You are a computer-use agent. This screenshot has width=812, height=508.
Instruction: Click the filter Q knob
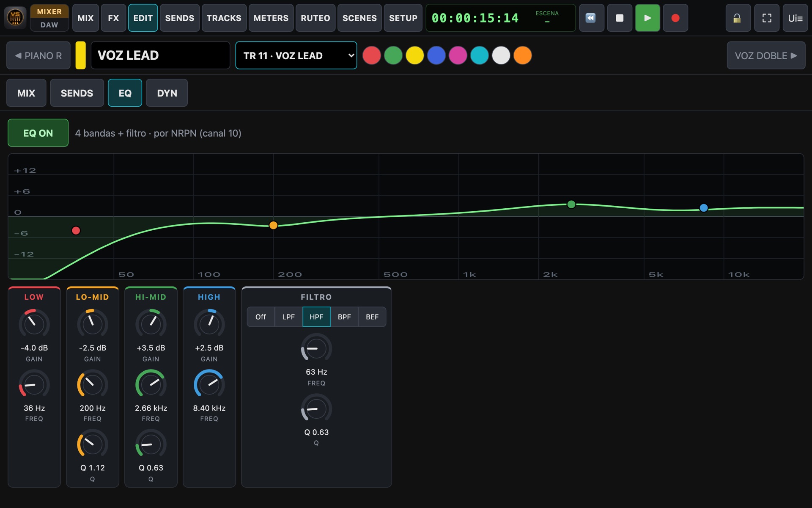click(x=316, y=409)
